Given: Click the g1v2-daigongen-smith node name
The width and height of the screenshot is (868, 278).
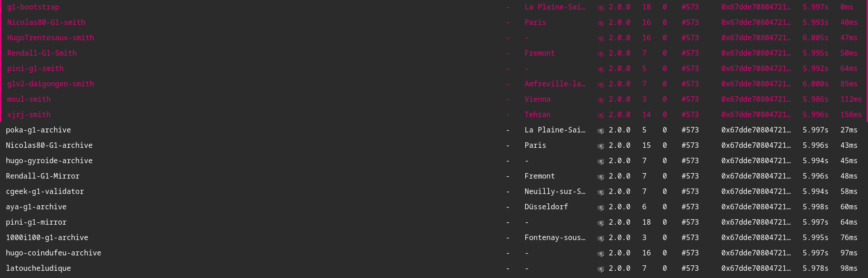Looking at the screenshot, I should pos(51,84).
